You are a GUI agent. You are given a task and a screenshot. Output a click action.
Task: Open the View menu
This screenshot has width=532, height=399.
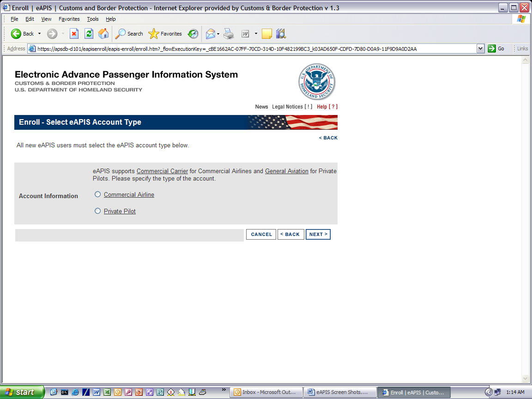[46, 19]
